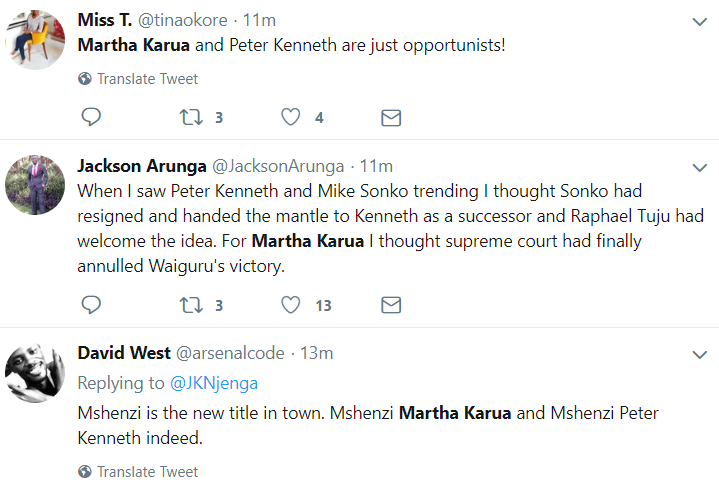Viewport: 719px width, 497px height.
Task: Open David West's avatar image
Action: [x=35, y=374]
